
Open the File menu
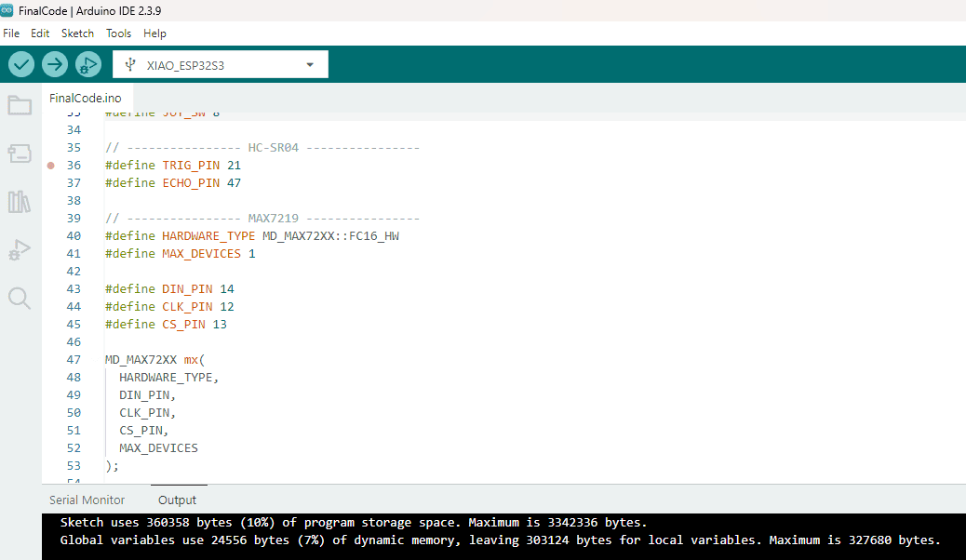pos(11,33)
